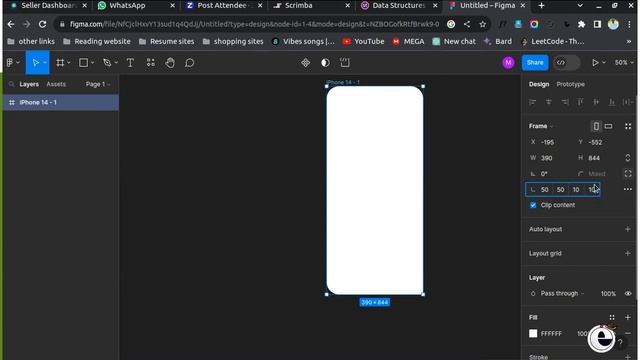This screenshot has width=640, height=360.
Task: Open Move tools dropdown arrow
Action: (45, 63)
